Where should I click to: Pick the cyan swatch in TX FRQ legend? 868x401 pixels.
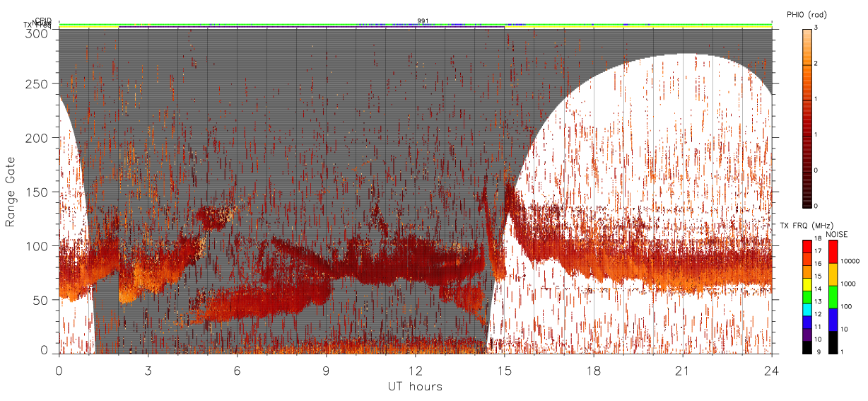tap(807, 310)
